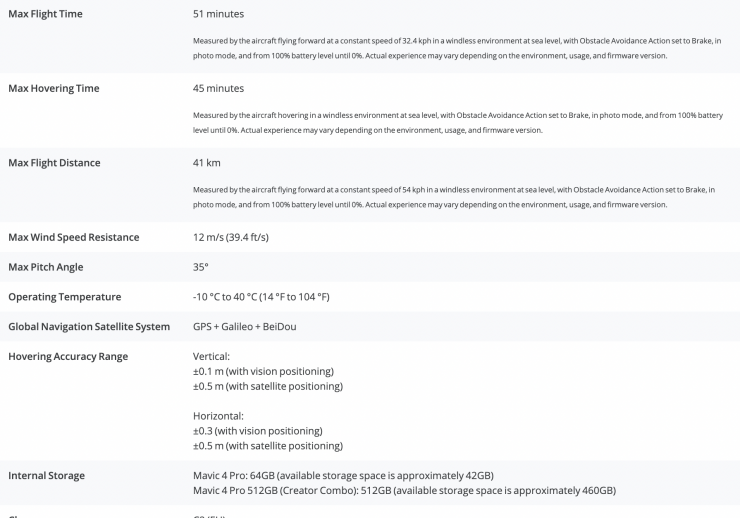740x518 pixels.
Task: Select the 12 m/s (39.4 ft/s) value
Action: (x=230, y=237)
